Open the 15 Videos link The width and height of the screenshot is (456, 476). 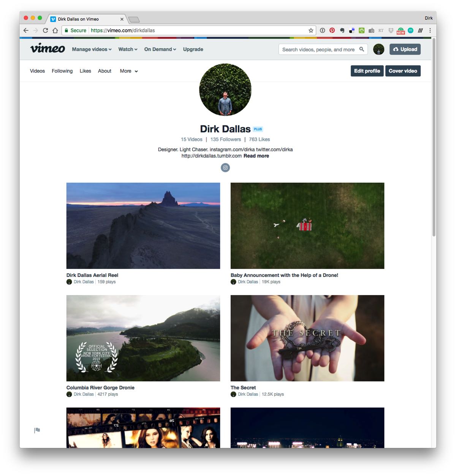click(x=192, y=139)
